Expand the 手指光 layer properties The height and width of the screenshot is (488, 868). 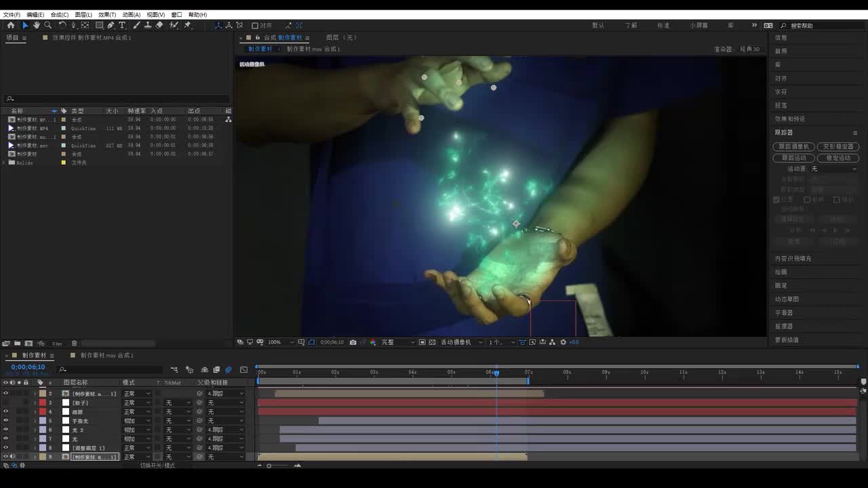(x=35, y=421)
